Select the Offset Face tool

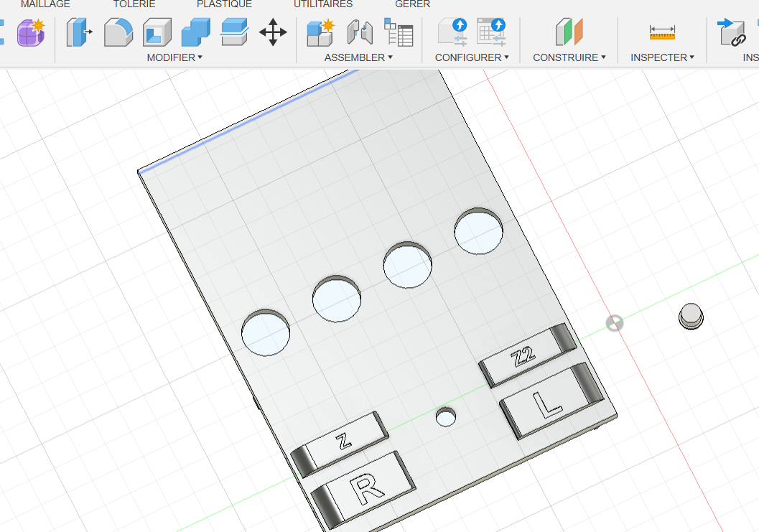pyautogui.click(x=234, y=32)
